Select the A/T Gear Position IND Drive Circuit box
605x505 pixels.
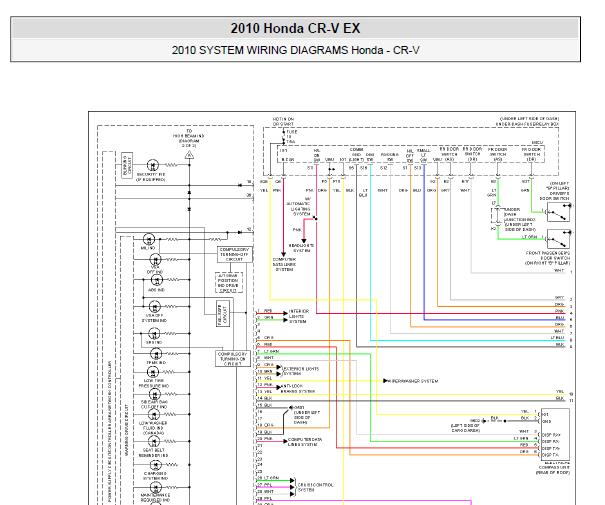[x=228, y=283]
